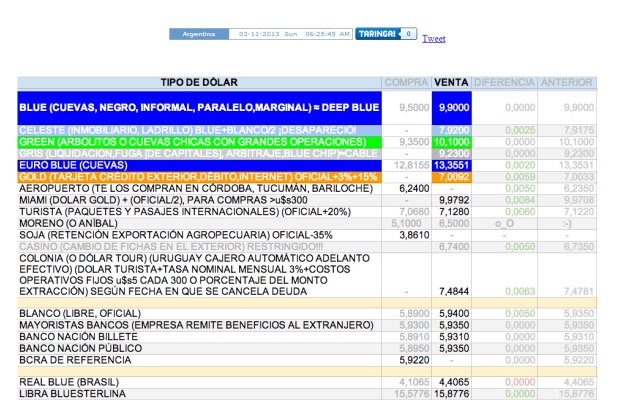Click the Blanco venta value 5,9400
Viewport: 640px width, 400px height.
coord(454,313)
